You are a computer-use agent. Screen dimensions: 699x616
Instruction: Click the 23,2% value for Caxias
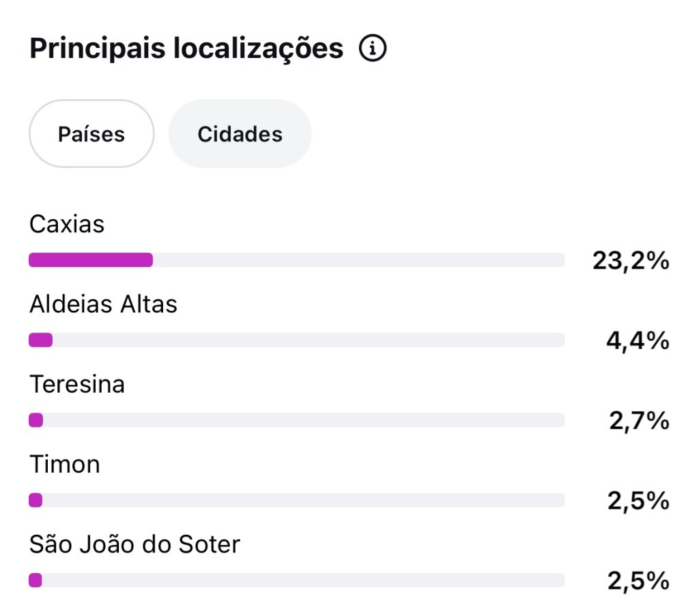coord(631,260)
